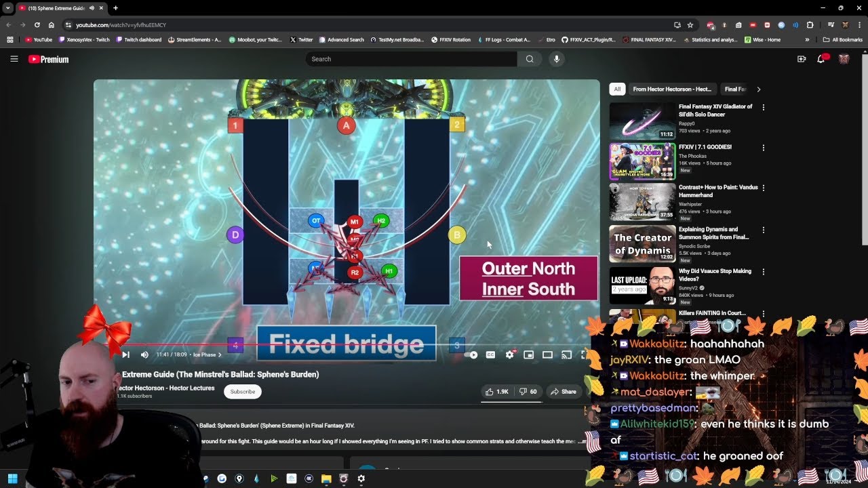This screenshot has width=868, height=488.
Task: Open Chrome extensions puzzle icon
Action: click(x=810, y=25)
